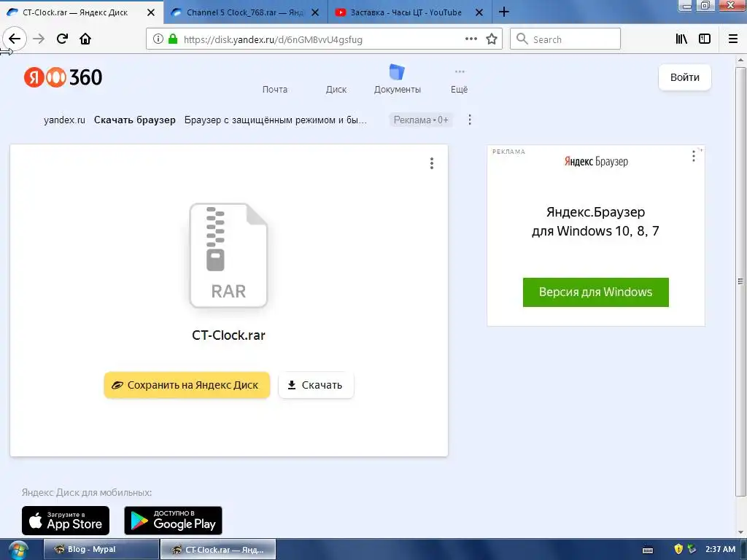
Task: Bookmark this page with the star
Action: [x=492, y=39]
